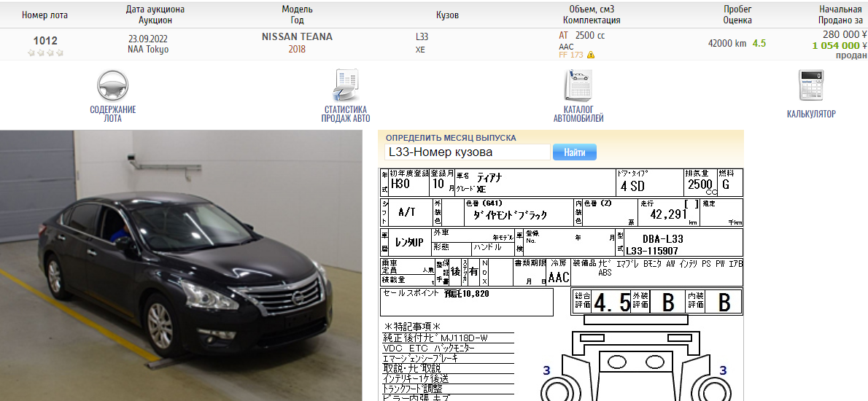The width and height of the screenshot is (868, 401).
Task: Click the AT 2500 cc text
Action: pos(582,36)
